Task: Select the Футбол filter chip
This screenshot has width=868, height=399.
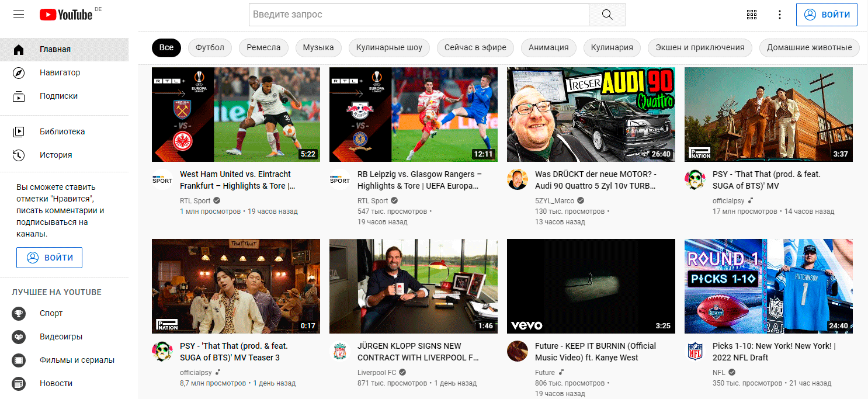Action: point(210,48)
